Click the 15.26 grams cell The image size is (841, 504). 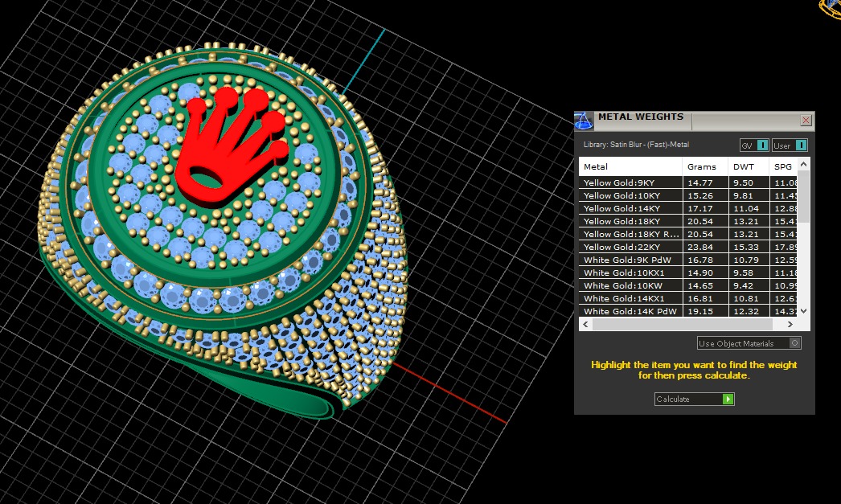point(705,195)
